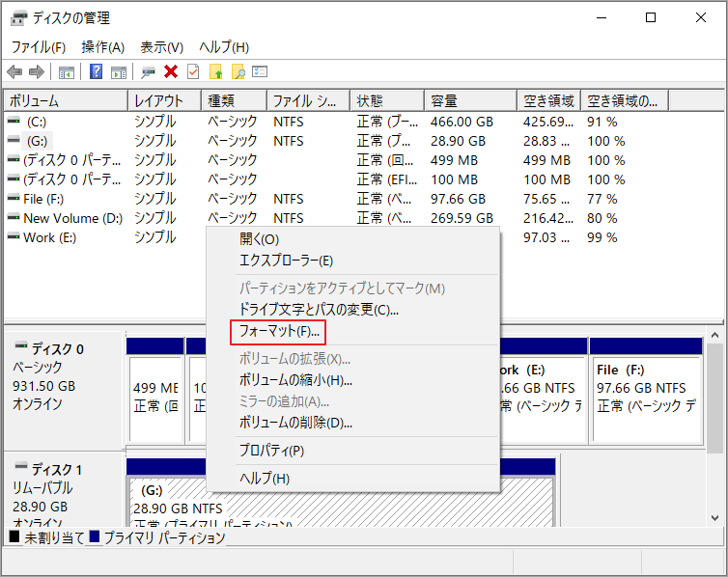Click the checklist settings toolbar icon
Screen dimensions: 728x577
[x=259, y=71]
